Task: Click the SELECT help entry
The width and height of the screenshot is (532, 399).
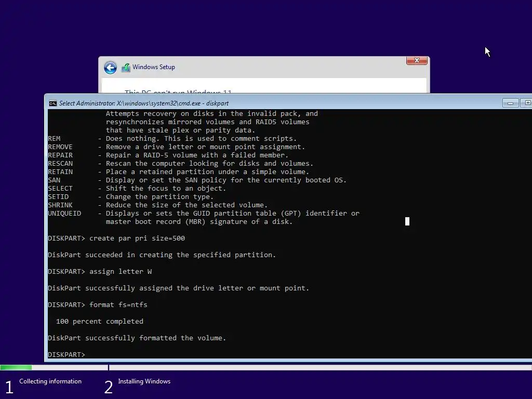Action: point(137,188)
